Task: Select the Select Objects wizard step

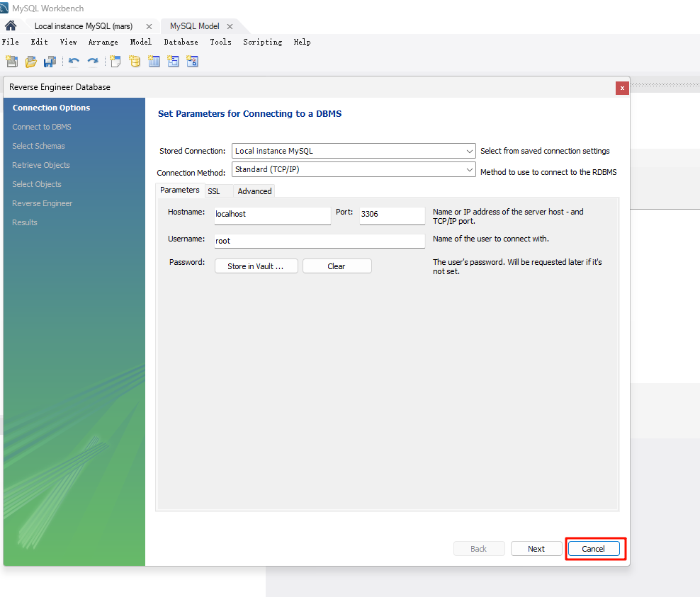Action: pyautogui.click(x=37, y=184)
